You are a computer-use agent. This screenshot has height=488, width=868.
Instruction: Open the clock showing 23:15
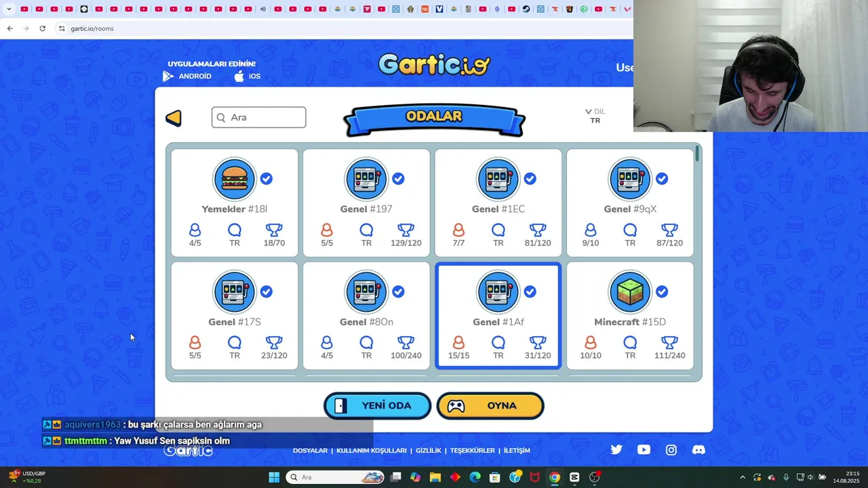846,477
